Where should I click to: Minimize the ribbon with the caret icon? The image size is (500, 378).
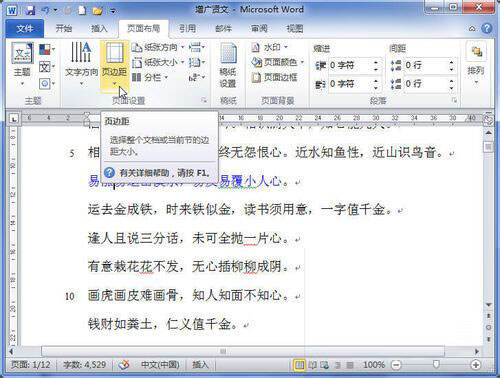click(x=472, y=29)
